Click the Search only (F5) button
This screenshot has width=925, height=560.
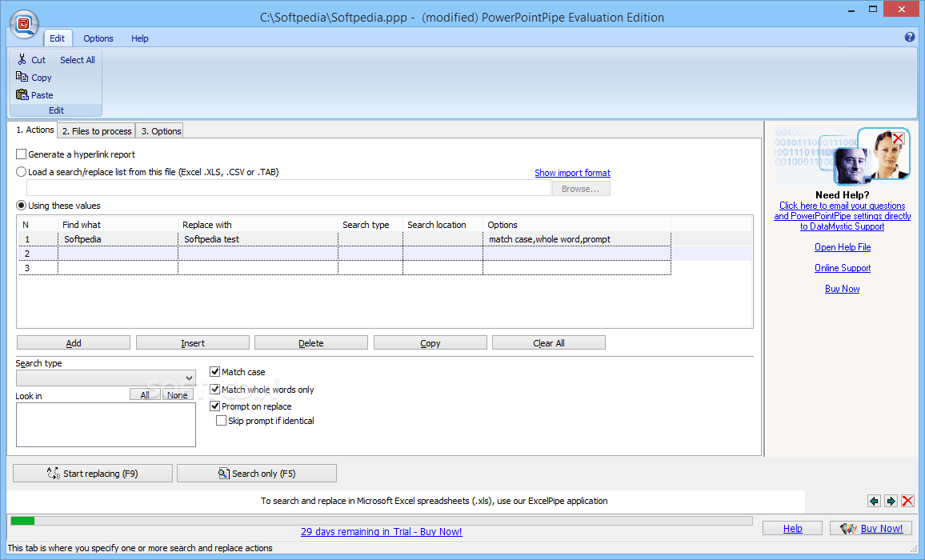click(257, 474)
